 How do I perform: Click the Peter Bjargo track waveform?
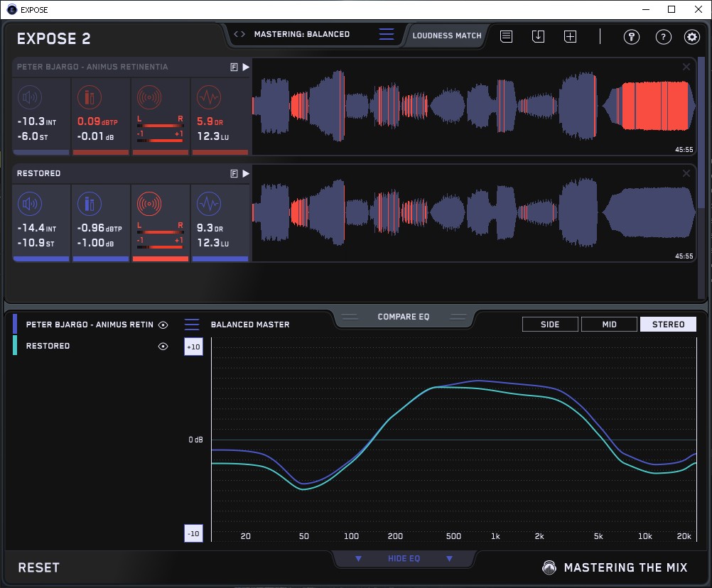point(474,107)
